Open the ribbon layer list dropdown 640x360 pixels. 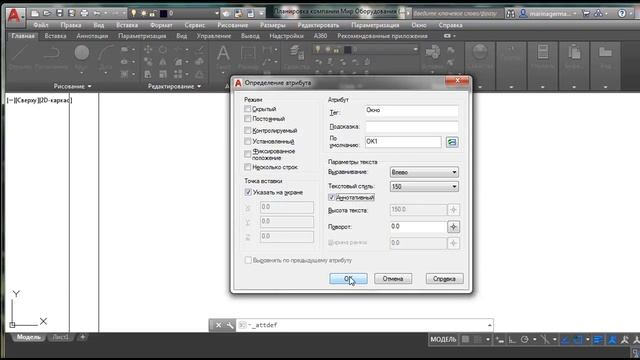coord(415,49)
